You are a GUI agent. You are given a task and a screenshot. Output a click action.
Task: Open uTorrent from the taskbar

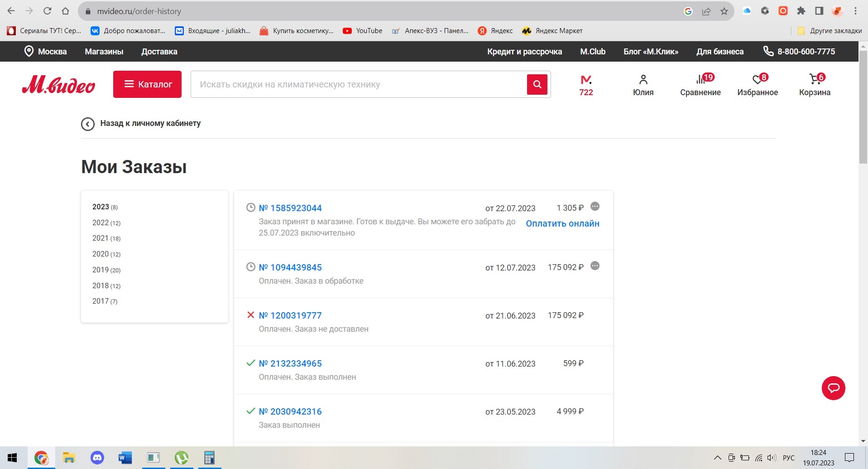(181, 458)
